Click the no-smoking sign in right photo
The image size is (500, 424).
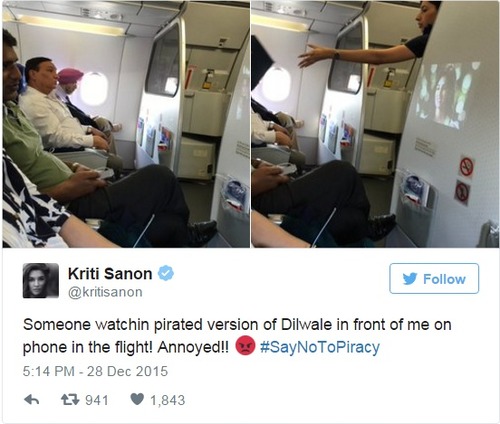tap(467, 167)
